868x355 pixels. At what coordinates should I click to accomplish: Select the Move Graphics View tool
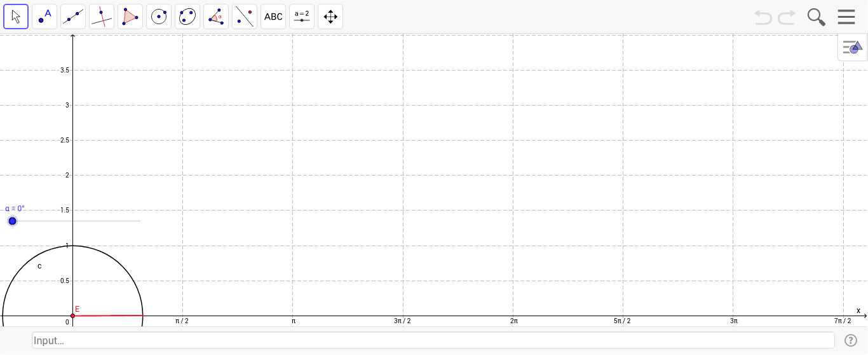click(x=330, y=17)
